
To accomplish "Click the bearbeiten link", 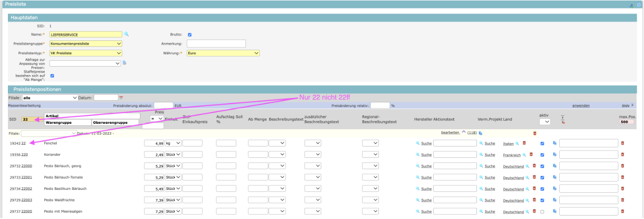I will pos(450,133).
